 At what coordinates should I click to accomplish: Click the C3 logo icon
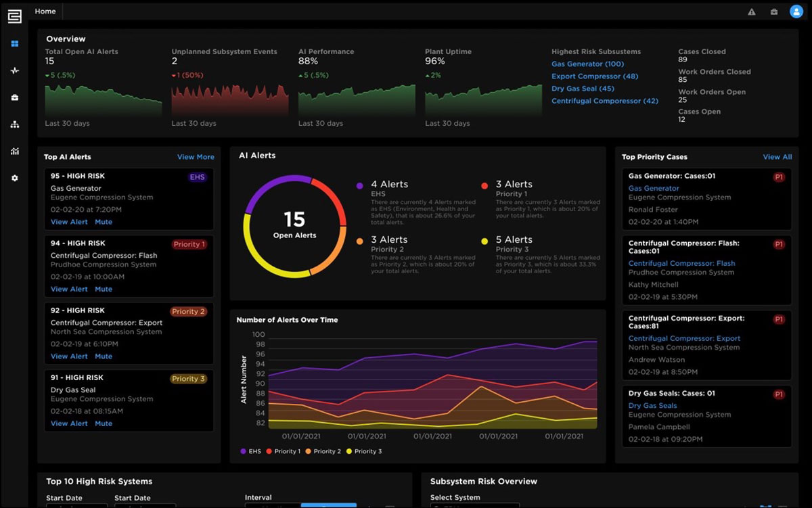click(14, 15)
